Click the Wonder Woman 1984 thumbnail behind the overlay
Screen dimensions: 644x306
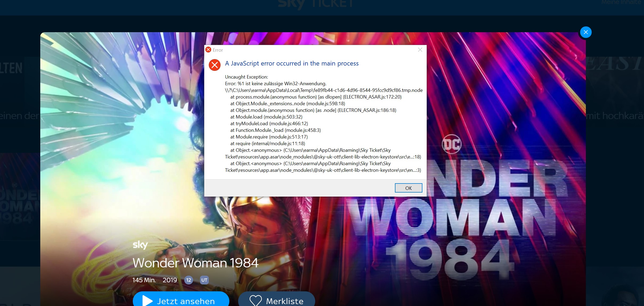click(20, 197)
